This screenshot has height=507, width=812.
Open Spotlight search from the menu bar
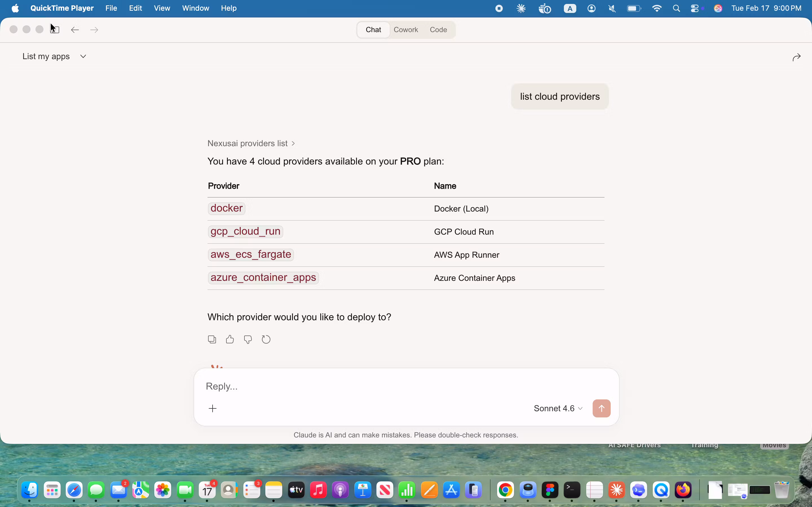[x=677, y=8]
